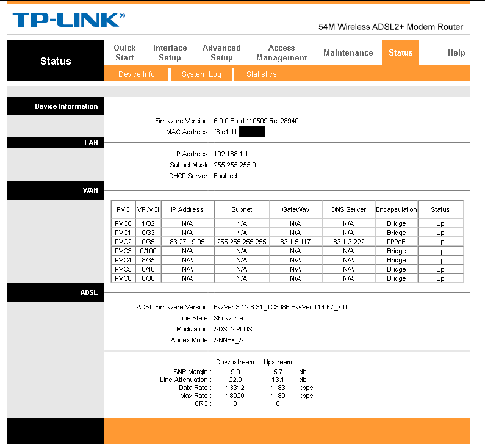Click Bridge encapsulation in PVC0 row

tap(396, 223)
